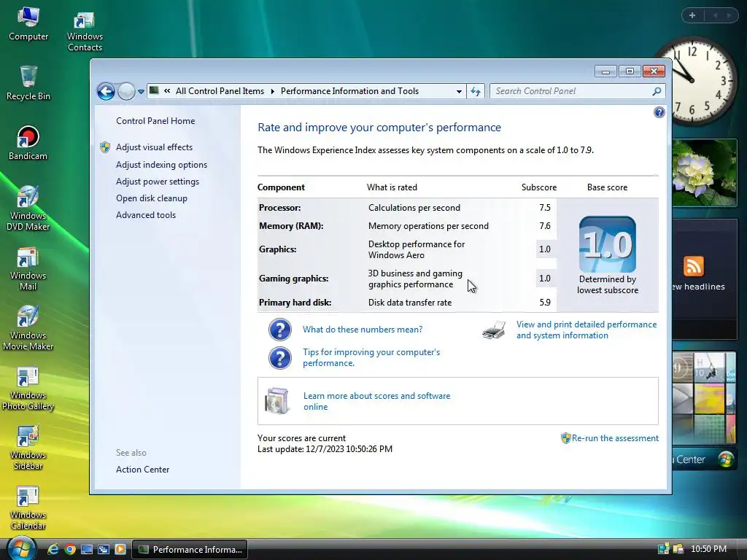
Task: Open Adjust visual effects
Action: pyautogui.click(x=155, y=147)
